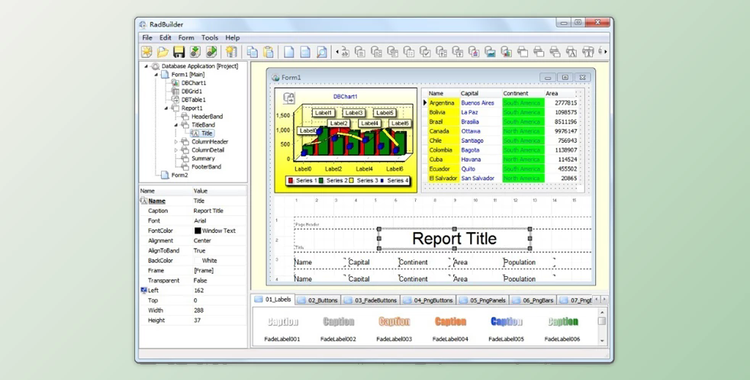The image size is (750, 380).
Task: Collapse the Form1 [Main] tree node
Action: 156,75
